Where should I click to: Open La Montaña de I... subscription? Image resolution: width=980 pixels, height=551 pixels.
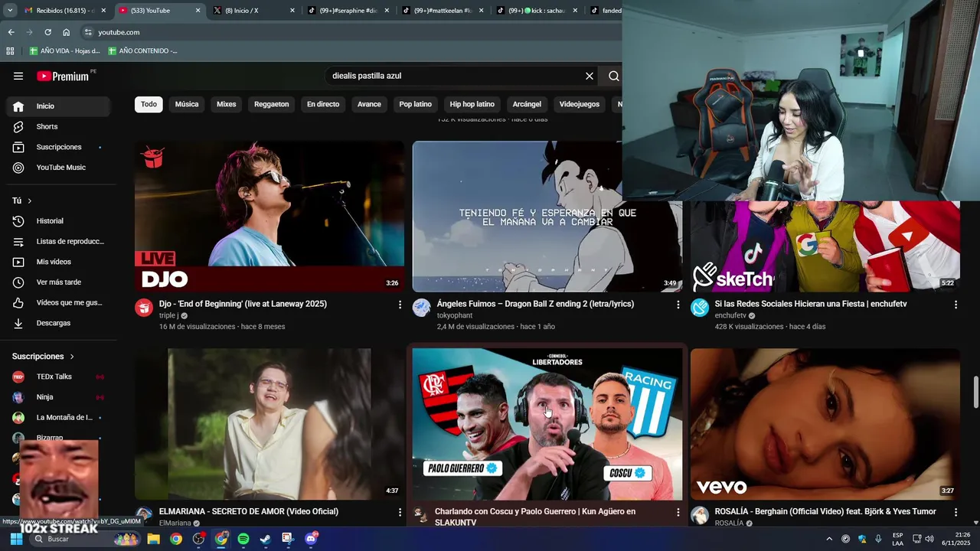[58, 418]
